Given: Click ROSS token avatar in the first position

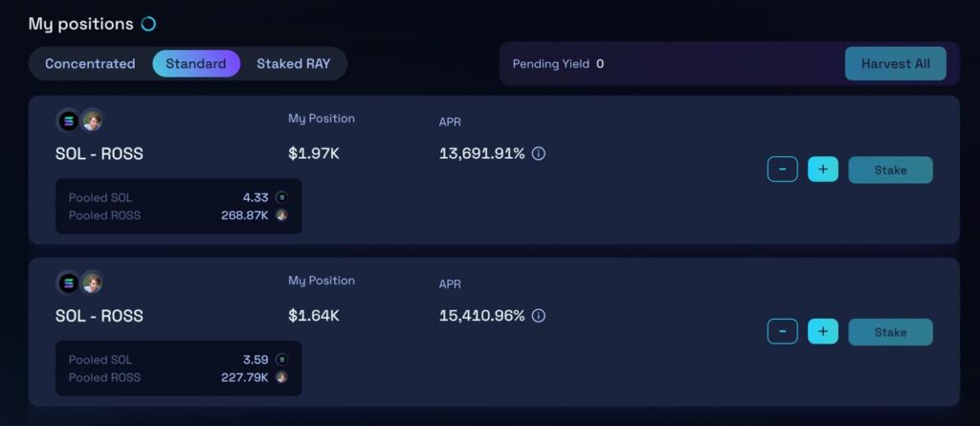Looking at the screenshot, I should coord(92,121).
